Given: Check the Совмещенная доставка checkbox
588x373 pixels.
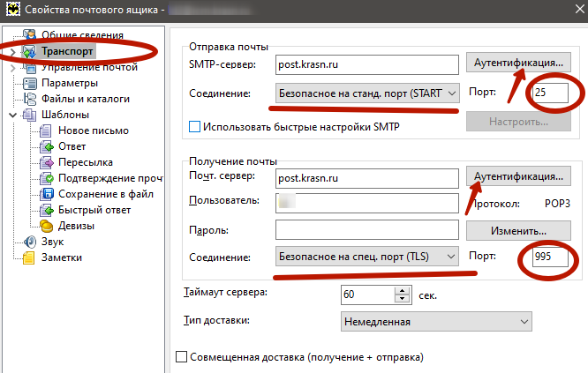Looking at the screenshot, I should pos(183,357).
